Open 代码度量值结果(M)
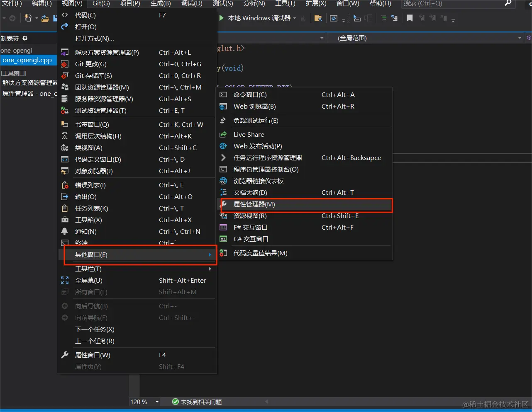The image size is (532, 412). [x=305, y=253]
